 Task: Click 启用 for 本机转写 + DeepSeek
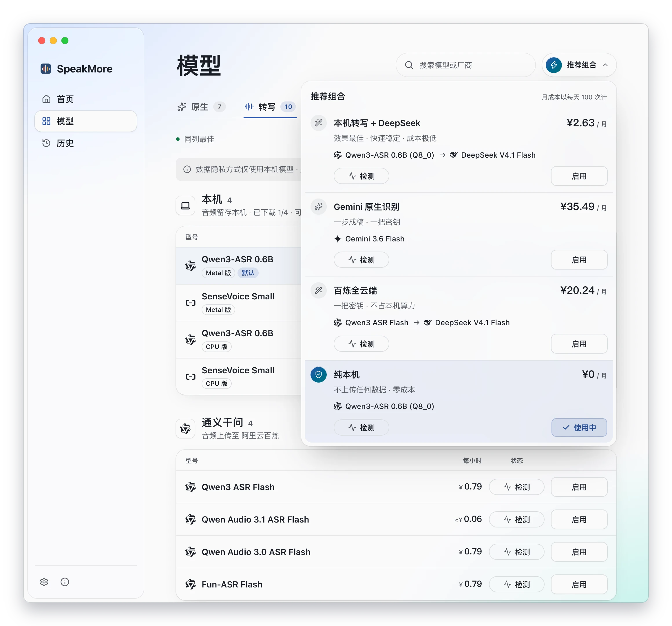click(x=579, y=176)
